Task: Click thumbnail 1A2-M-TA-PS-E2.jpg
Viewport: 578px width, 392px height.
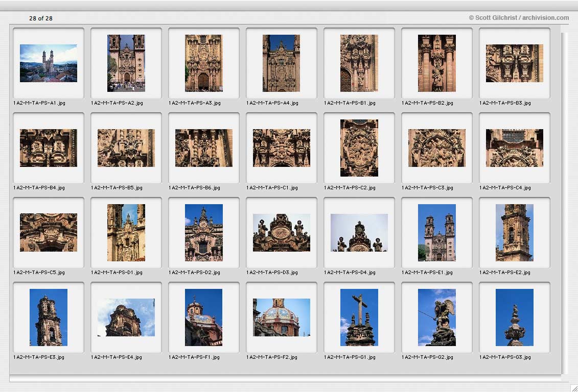Action: (515, 233)
